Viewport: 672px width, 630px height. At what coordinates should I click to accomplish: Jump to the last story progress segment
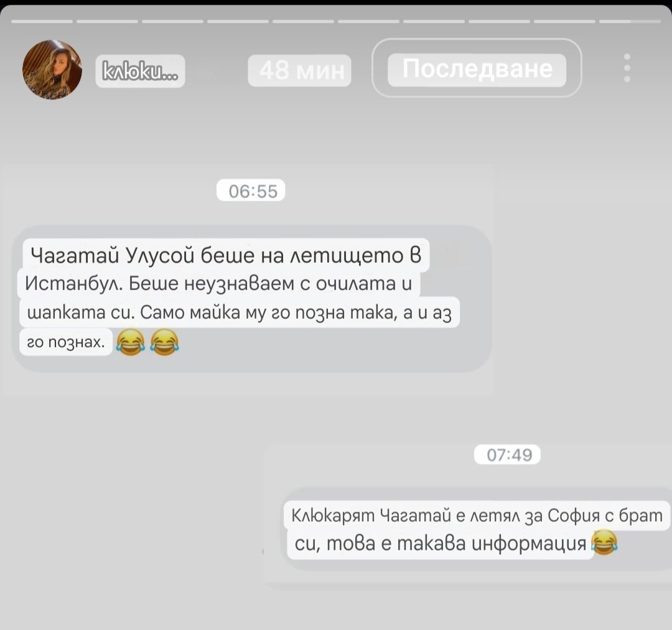(x=630, y=21)
